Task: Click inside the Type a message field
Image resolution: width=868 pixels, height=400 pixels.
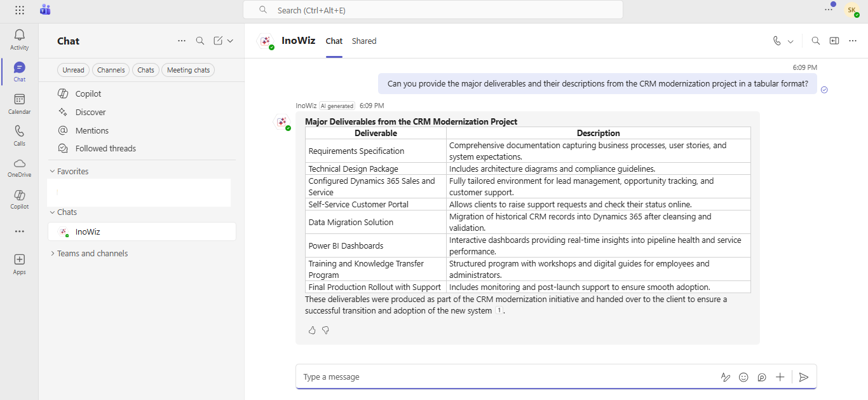Action: pyautogui.click(x=445, y=376)
